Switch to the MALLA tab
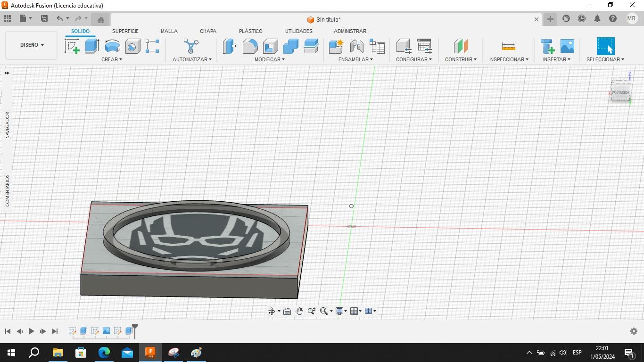The height and width of the screenshot is (362, 644). pyautogui.click(x=169, y=31)
